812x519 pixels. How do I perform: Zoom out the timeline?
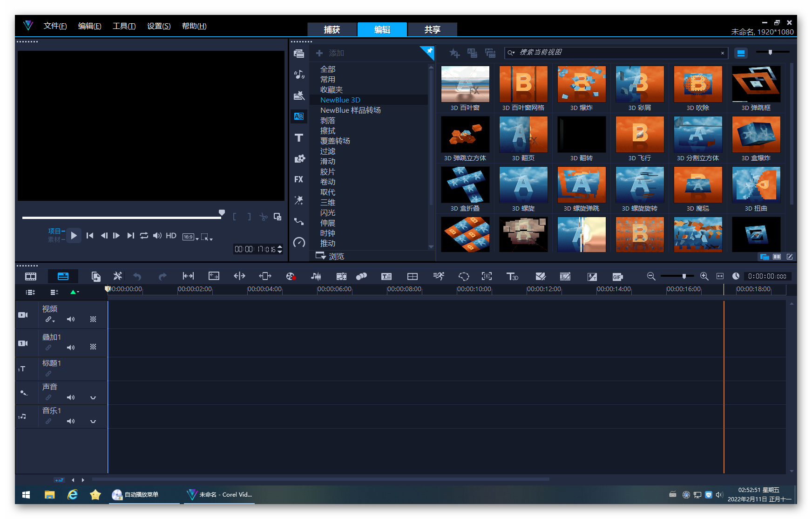pos(651,276)
